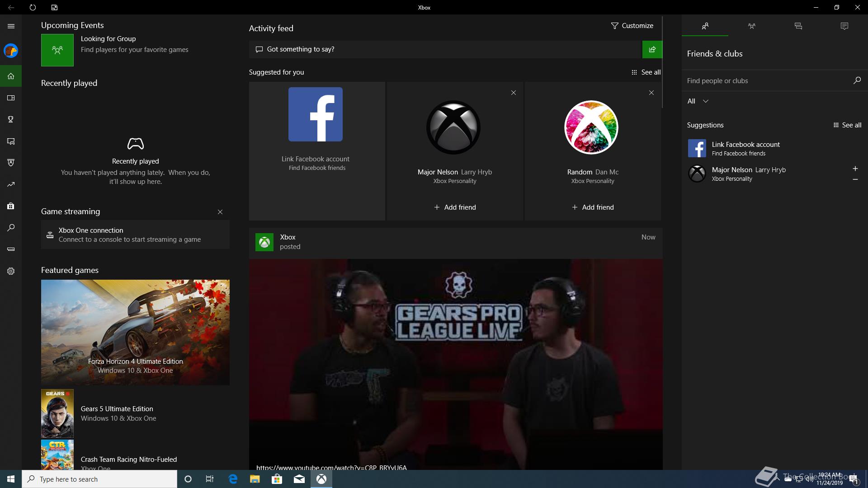Open Mail app from the taskbar

pyautogui.click(x=299, y=479)
